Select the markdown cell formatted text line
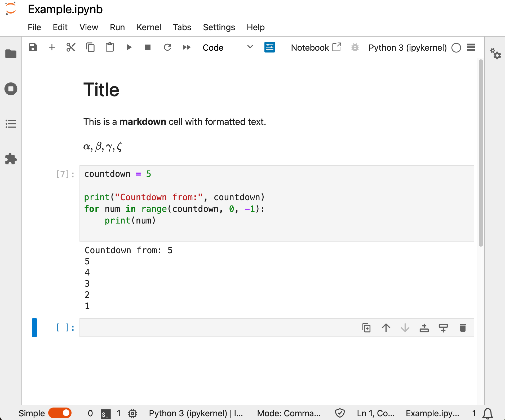This screenshot has width=505, height=420. coord(175,122)
